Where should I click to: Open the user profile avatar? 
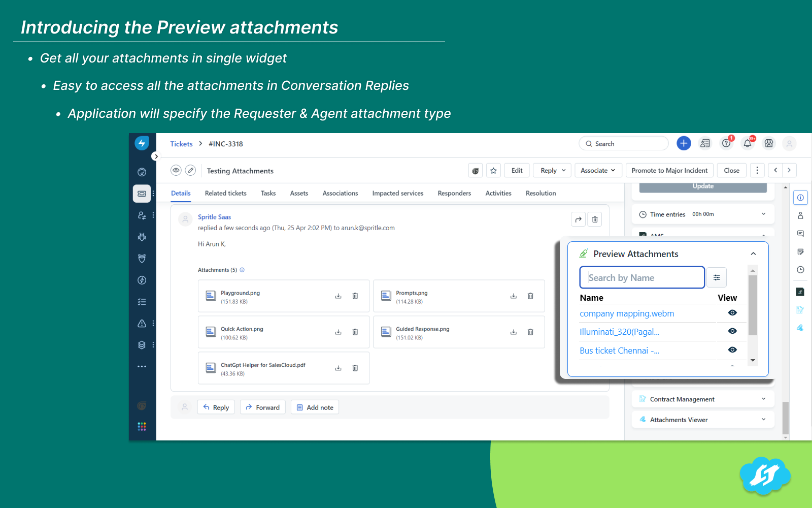coord(789,144)
